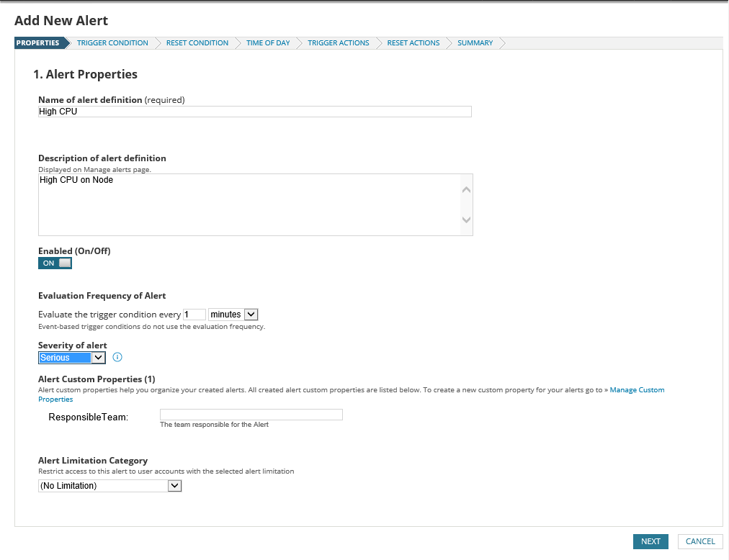Screen dimensions: 729x560
Task: Open the Summary step
Action: [475, 43]
